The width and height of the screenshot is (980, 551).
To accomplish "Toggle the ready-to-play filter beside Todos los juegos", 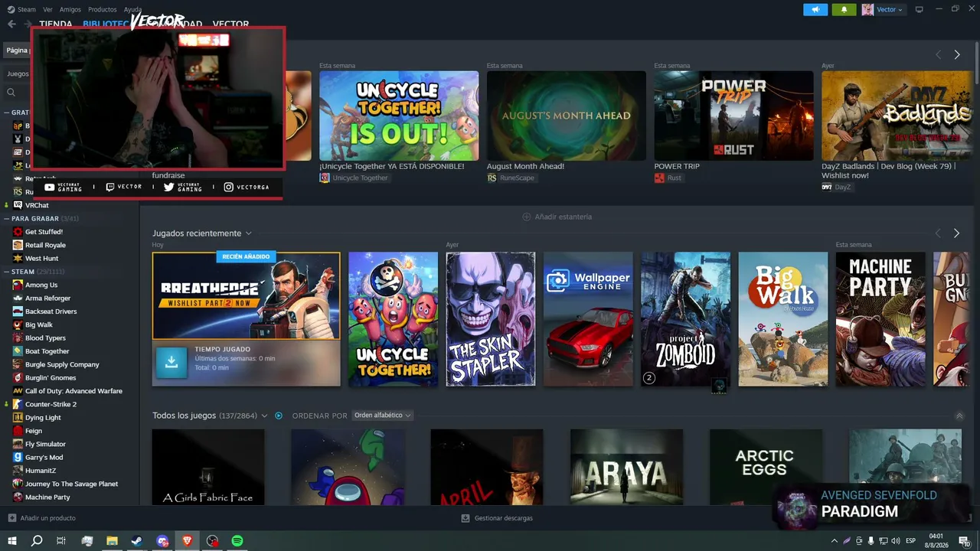I will pyautogui.click(x=279, y=416).
